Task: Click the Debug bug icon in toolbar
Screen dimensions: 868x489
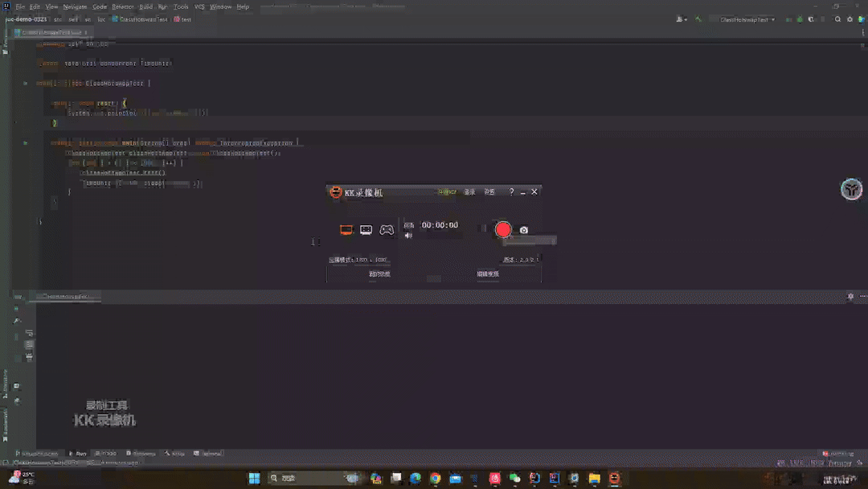Action: coord(800,19)
